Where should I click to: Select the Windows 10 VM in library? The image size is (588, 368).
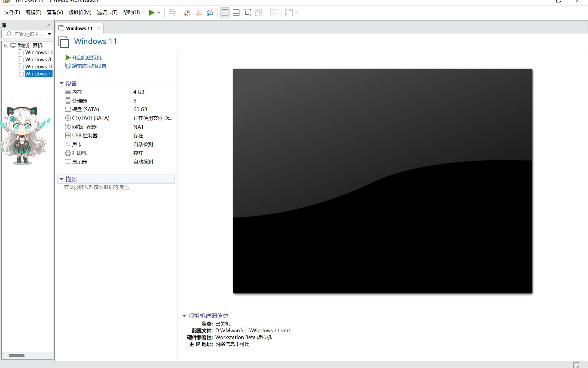point(39,67)
